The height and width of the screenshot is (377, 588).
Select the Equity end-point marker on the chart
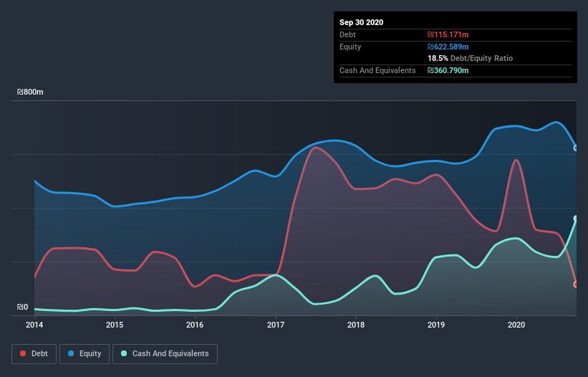(x=576, y=148)
